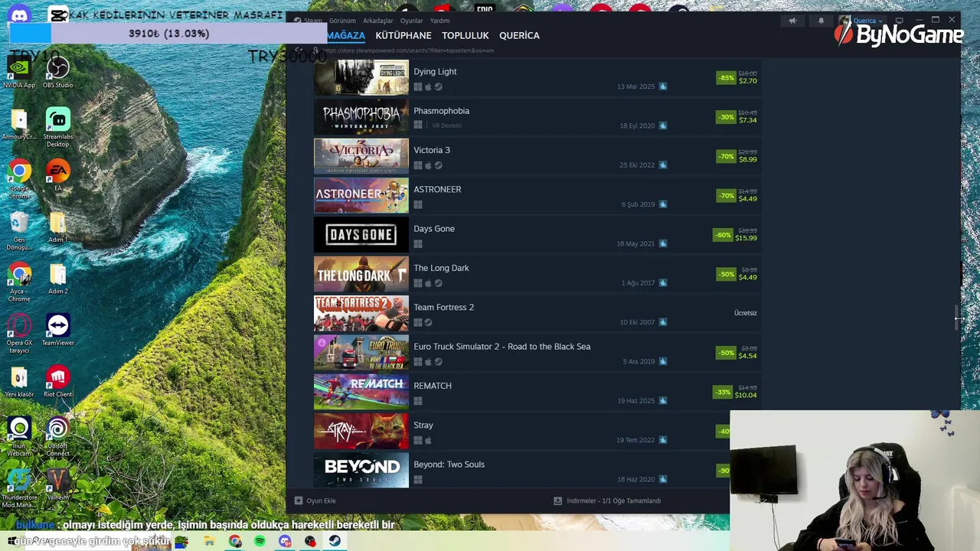Viewport: 980px width, 551px height.
Task: Open the Arkadaşlar menu
Action: [378, 21]
